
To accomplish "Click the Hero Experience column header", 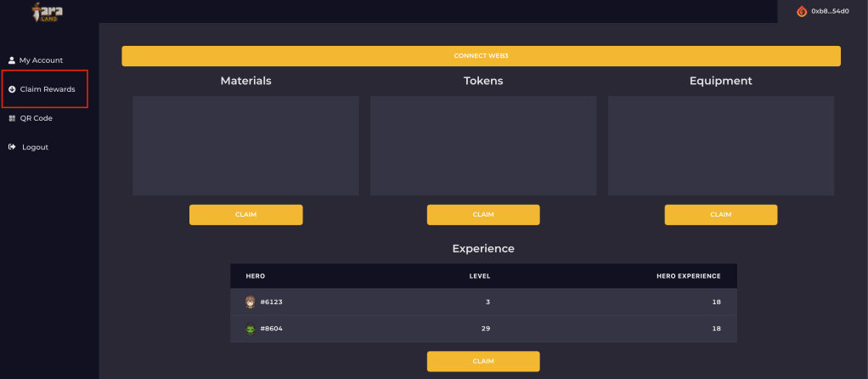I will [x=688, y=276].
